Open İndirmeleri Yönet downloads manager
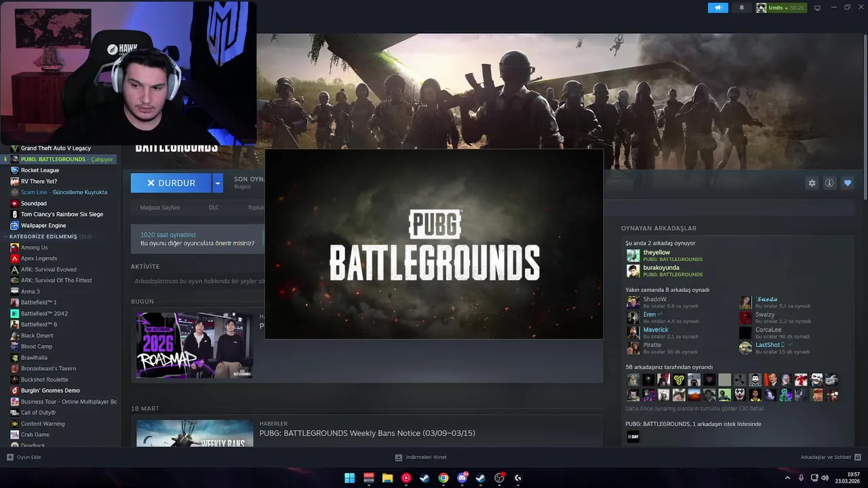Image resolution: width=868 pixels, height=488 pixels. (421, 457)
